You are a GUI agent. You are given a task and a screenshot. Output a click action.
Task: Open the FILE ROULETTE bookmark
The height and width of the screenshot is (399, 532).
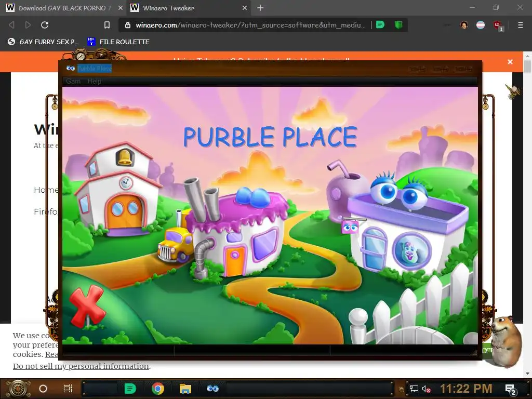[118, 42]
